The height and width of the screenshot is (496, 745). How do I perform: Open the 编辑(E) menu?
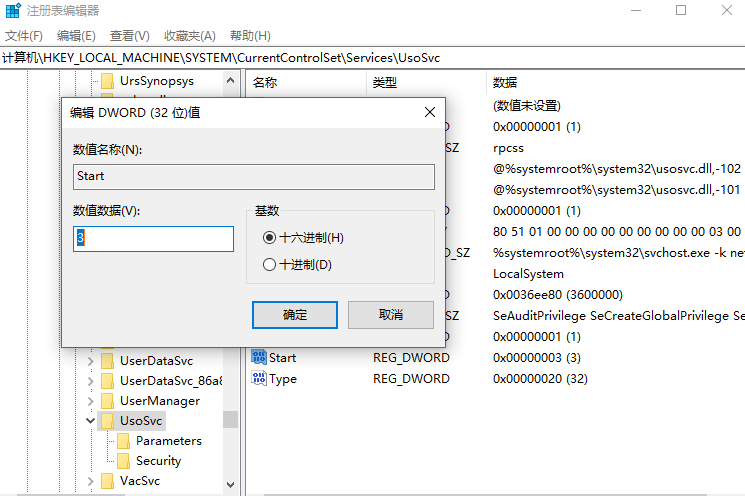click(x=76, y=36)
